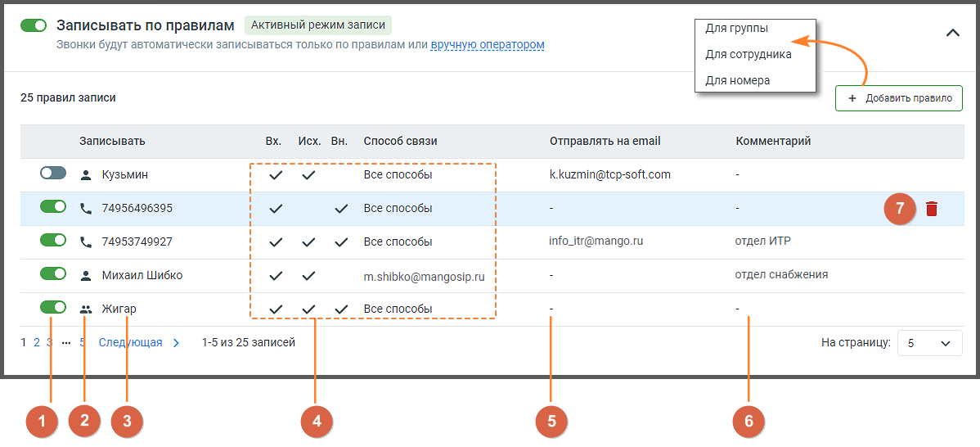Image resolution: width=980 pixels, height=447 pixels.
Task: Click the person icon beside Михаил Шибко
Action: (x=86, y=275)
